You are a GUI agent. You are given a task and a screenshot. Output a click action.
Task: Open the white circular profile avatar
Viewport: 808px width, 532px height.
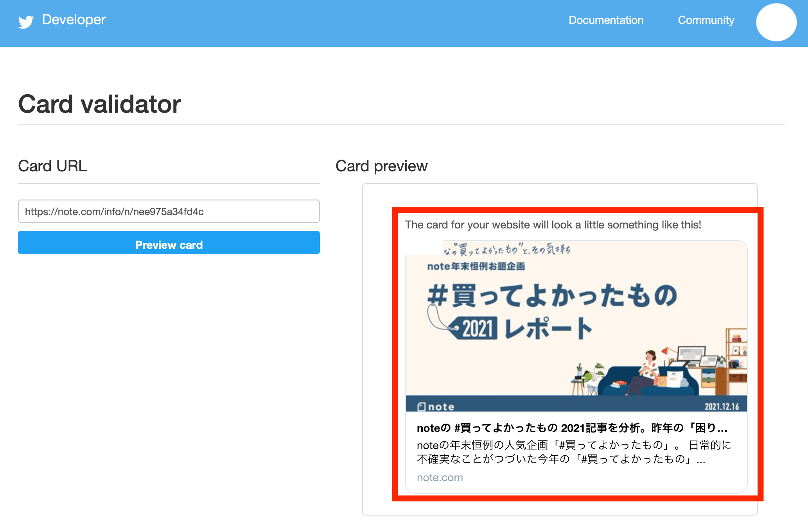point(776,22)
